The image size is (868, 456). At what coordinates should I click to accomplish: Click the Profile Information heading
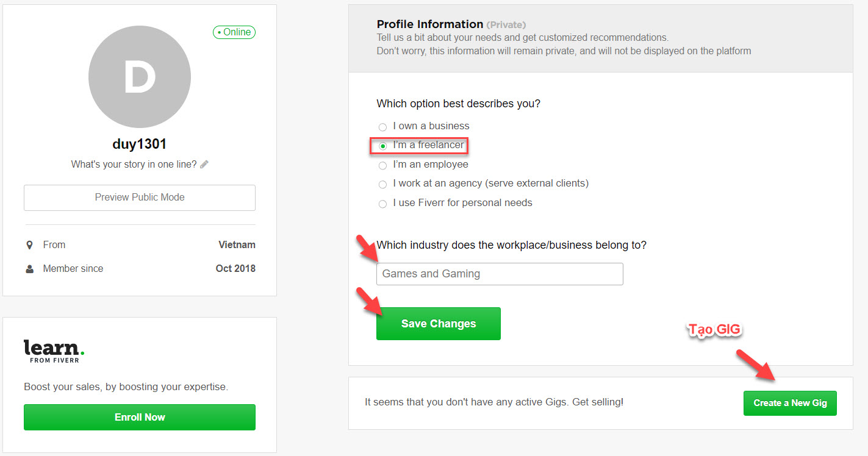click(429, 24)
